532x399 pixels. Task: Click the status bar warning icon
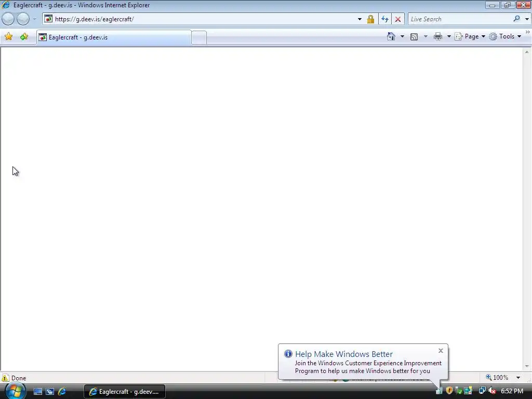tap(5, 378)
